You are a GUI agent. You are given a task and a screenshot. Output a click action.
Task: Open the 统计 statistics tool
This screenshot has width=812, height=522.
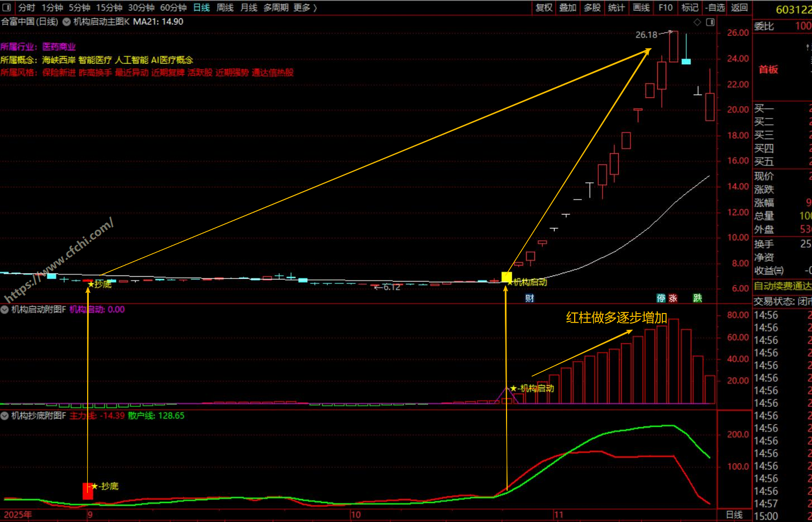click(x=617, y=7)
